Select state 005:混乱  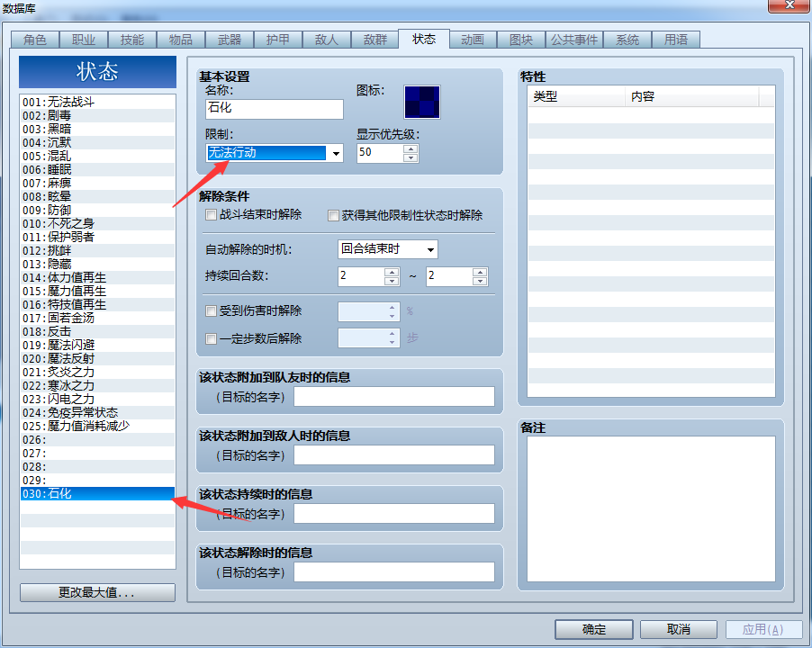click(x=97, y=156)
